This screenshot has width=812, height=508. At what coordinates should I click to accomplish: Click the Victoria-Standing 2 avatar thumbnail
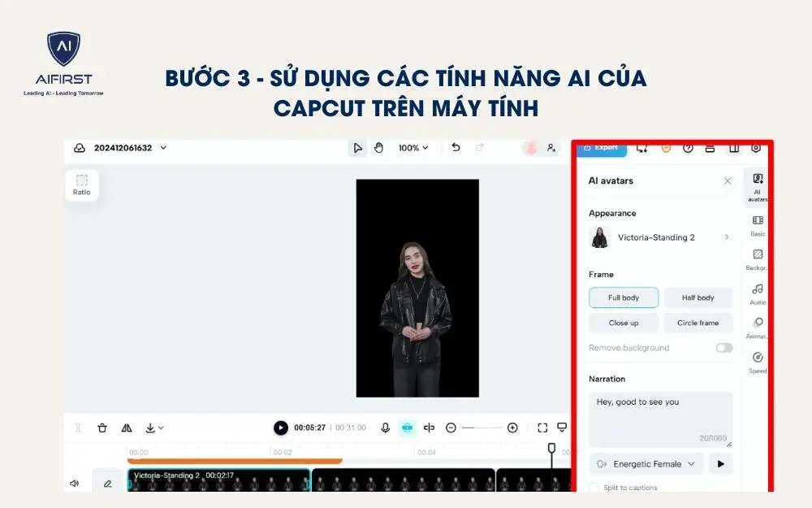[x=600, y=238]
